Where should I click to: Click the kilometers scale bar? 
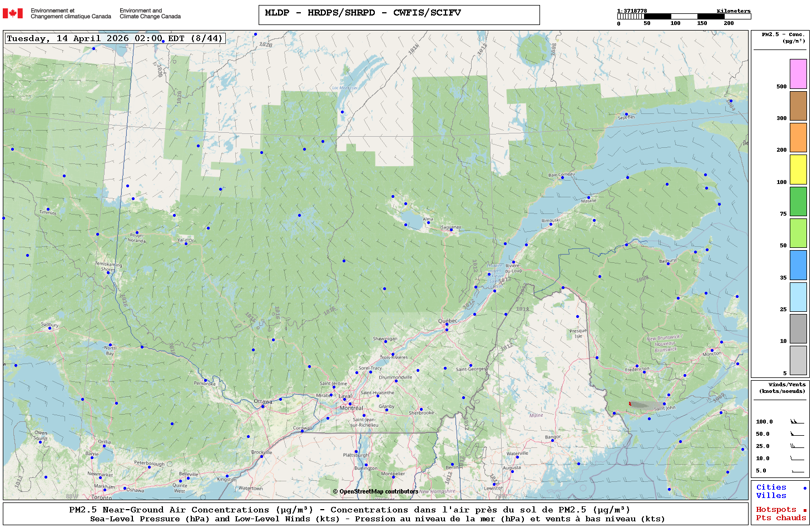(684, 17)
